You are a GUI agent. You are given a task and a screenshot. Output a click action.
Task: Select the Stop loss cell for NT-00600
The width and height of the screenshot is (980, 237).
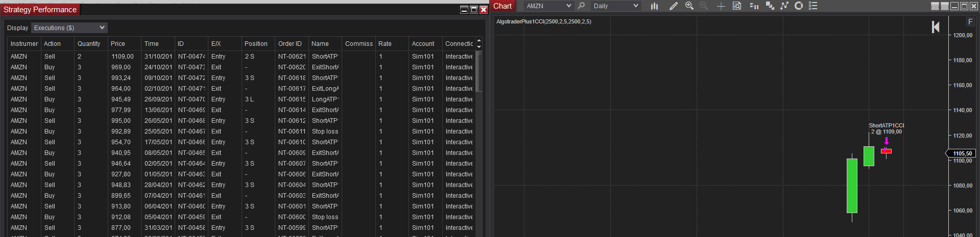[325, 217]
